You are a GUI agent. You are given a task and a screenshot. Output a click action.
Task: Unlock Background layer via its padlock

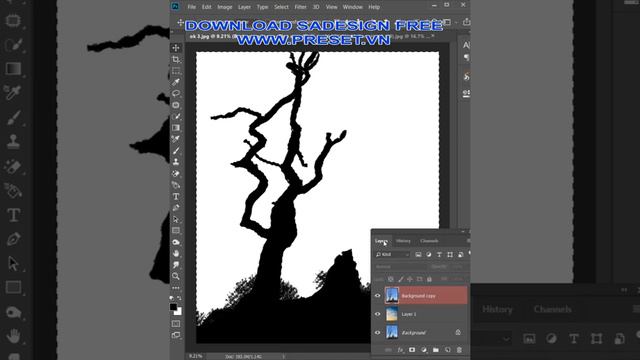pos(458,333)
